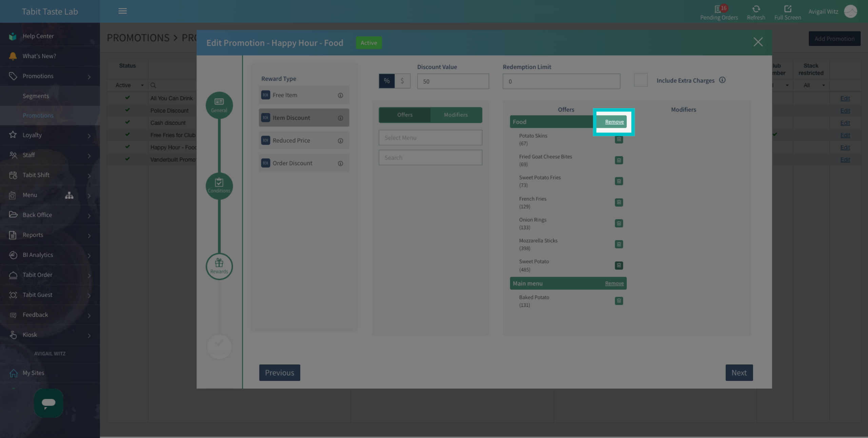Click trash icon beside Fried Goat Cheese Bites
The height and width of the screenshot is (438, 868).
619,160
